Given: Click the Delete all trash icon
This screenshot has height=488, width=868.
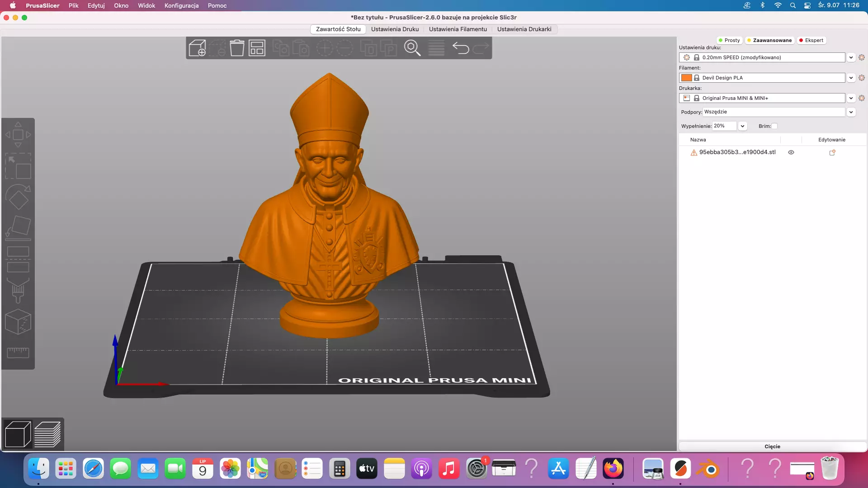Looking at the screenshot, I should 237,48.
